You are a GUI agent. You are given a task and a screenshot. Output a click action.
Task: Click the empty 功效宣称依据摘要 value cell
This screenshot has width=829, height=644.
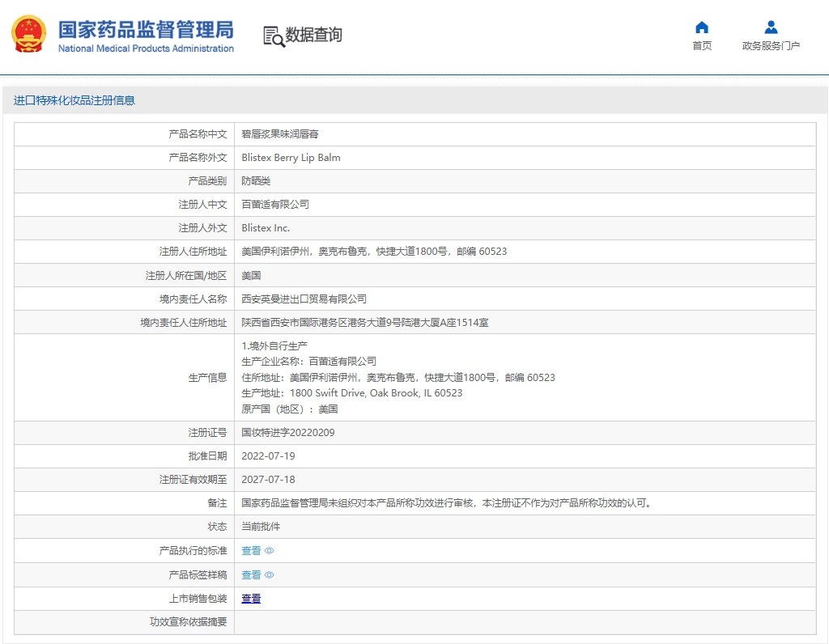[x=525, y=622]
